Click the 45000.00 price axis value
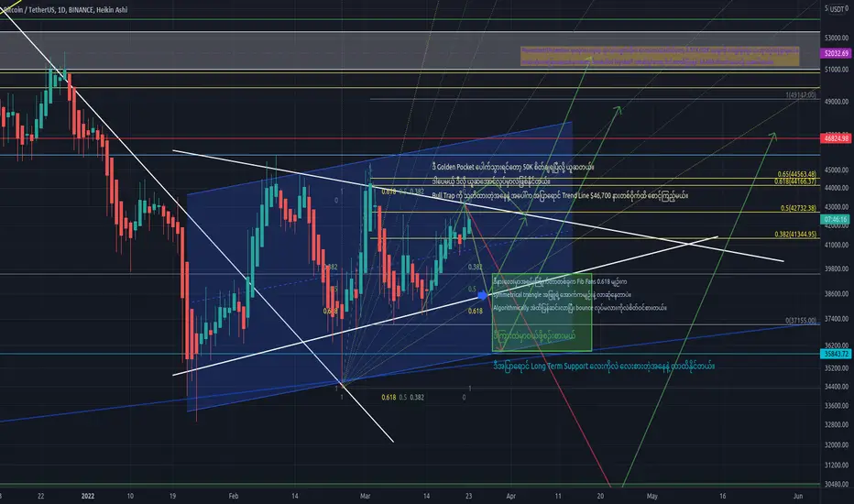Screen dimensions: 854x504 coord(837,170)
